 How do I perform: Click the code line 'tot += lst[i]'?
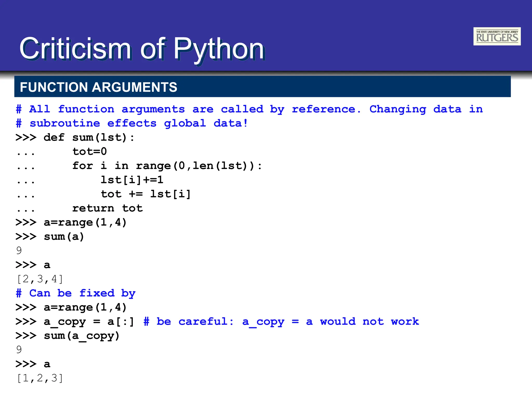pos(146,194)
